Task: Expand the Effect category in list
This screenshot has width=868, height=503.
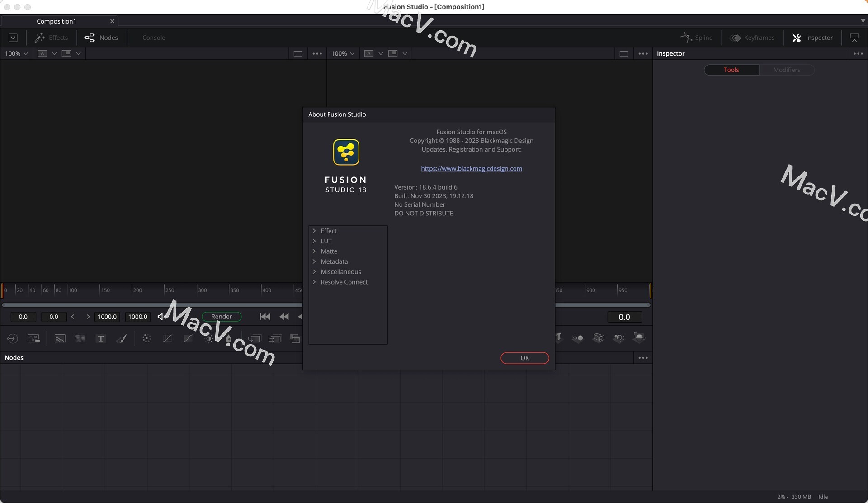Action: tap(314, 231)
